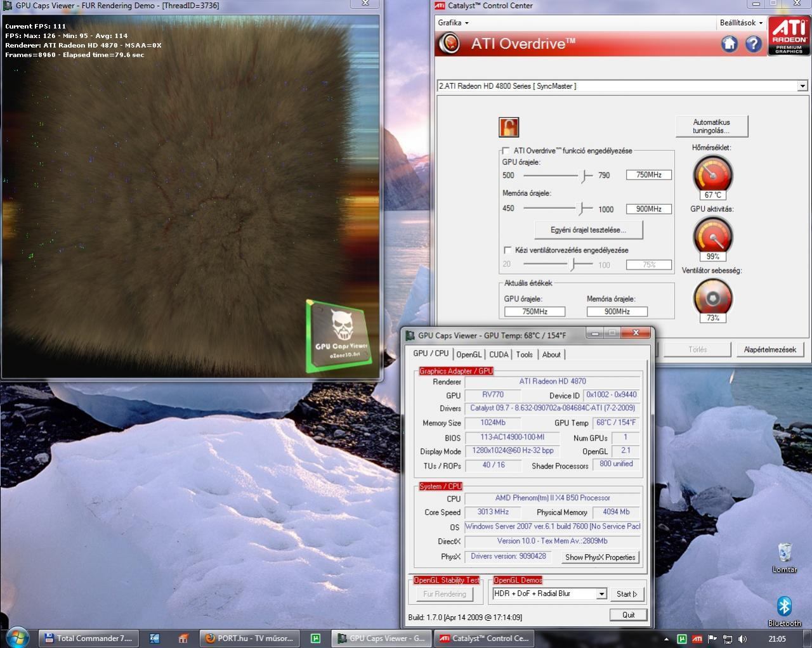This screenshot has width=812, height=648.
Task: Click the GPU Caps Viewer title bar icon
Action: [410, 335]
